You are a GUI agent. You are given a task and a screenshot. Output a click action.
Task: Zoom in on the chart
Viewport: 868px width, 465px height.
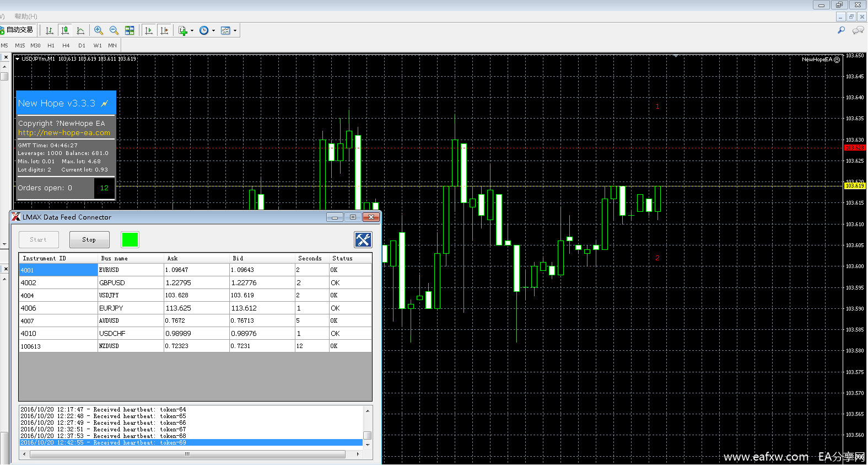coord(99,31)
